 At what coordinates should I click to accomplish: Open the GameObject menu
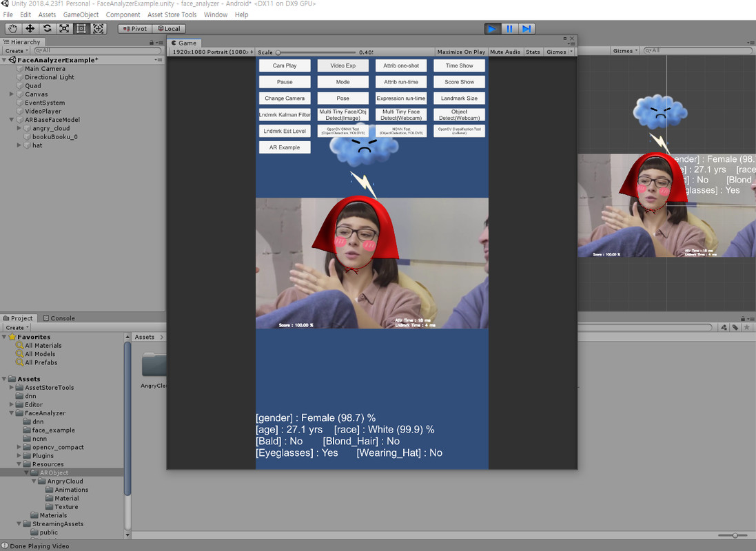coord(81,15)
